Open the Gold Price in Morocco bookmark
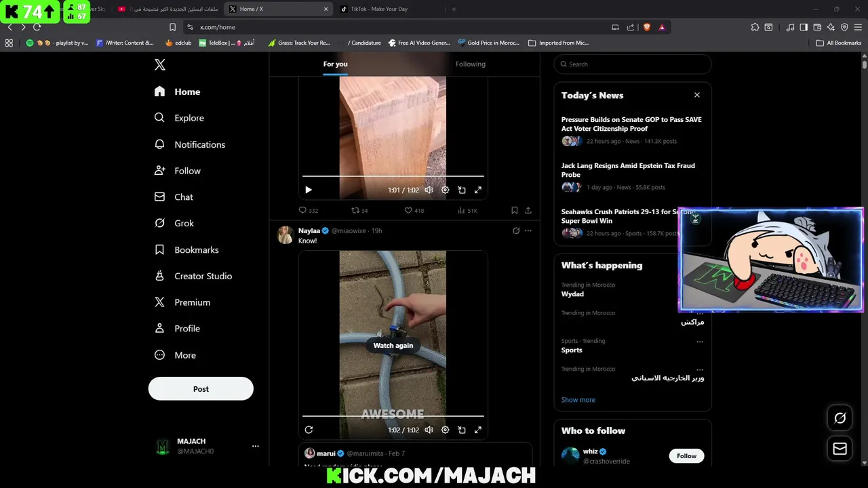 [488, 43]
